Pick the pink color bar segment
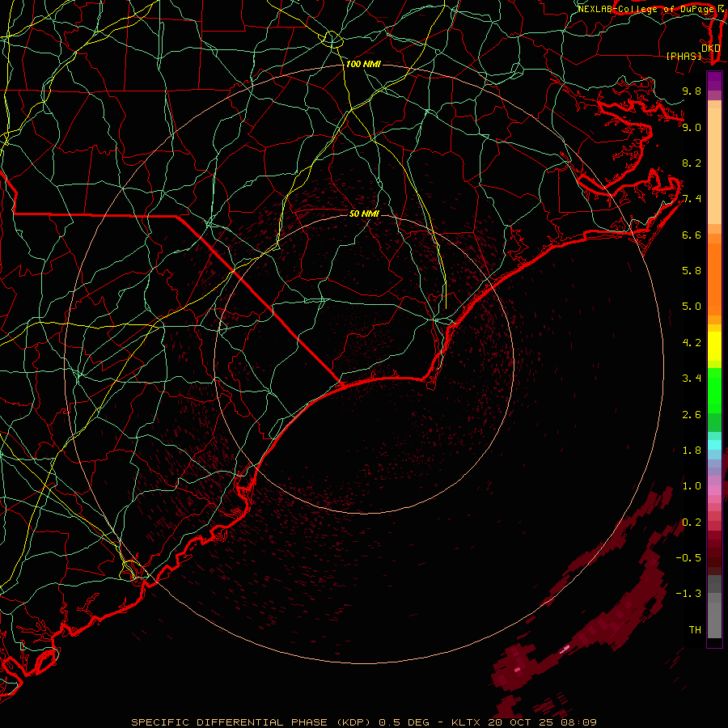The image size is (728, 728). click(714, 490)
